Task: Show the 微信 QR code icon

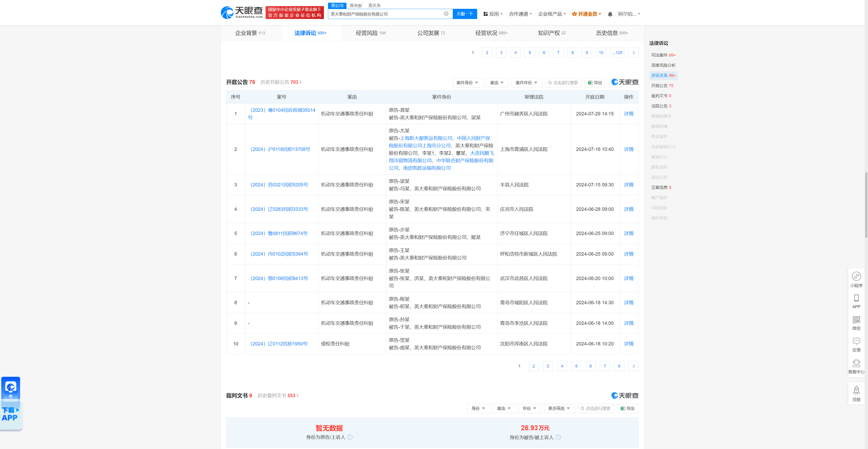Action: coord(856,323)
